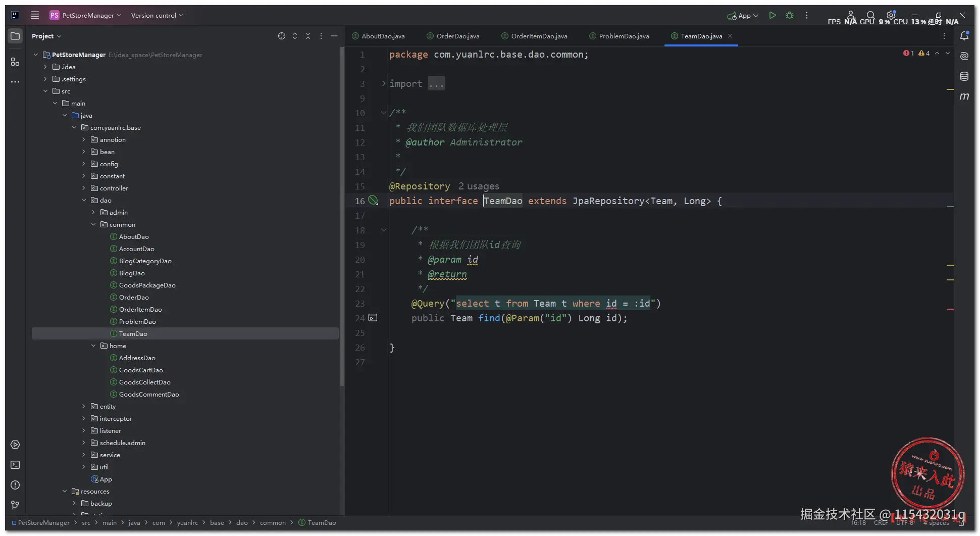The height and width of the screenshot is (536, 980).
Task: Switch to the OrderDao.java tab
Action: pos(457,36)
